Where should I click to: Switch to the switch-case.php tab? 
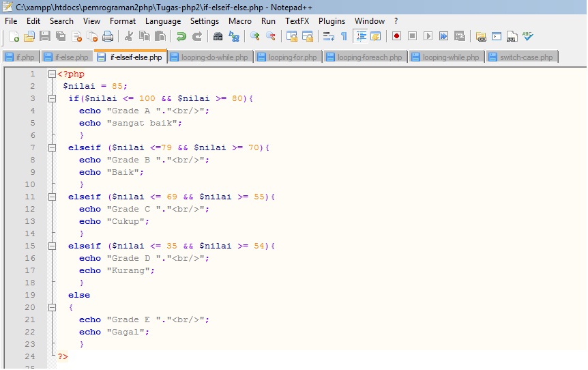point(522,57)
